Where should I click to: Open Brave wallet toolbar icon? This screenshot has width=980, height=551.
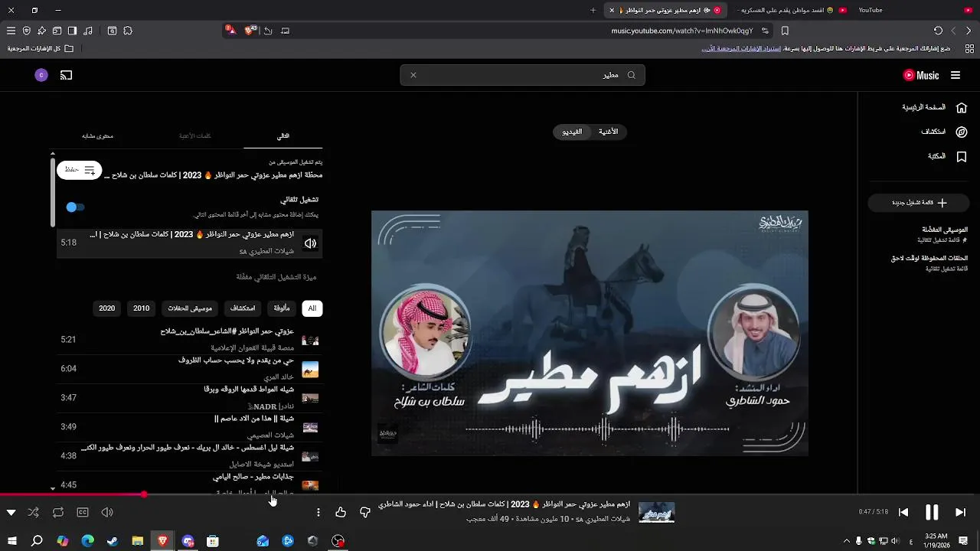pyautogui.click(x=57, y=31)
